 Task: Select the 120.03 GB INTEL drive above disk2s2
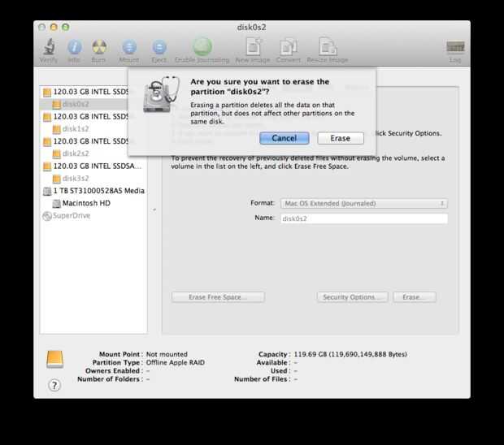pos(85,141)
